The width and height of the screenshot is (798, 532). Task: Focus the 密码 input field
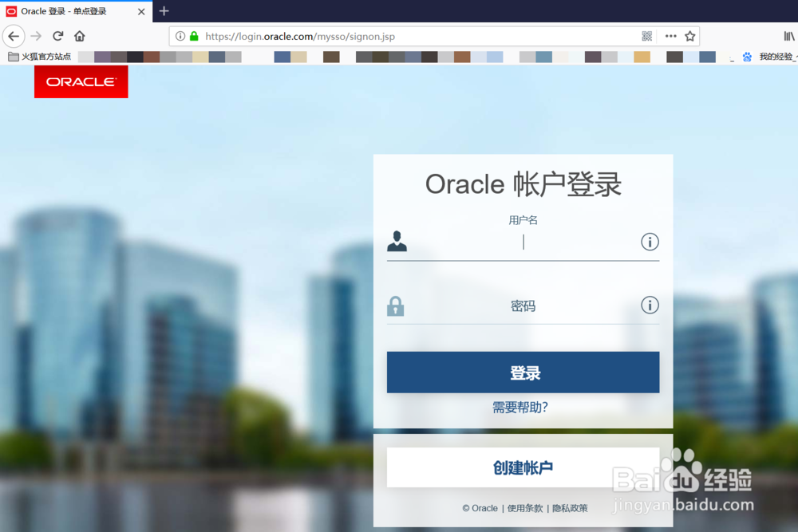(x=523, y=306)
